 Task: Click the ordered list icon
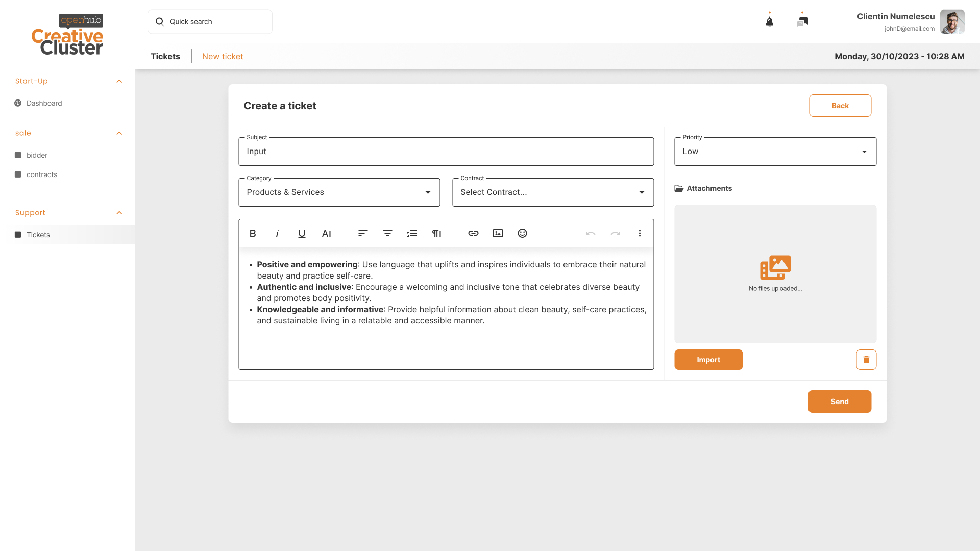point(412,233)
